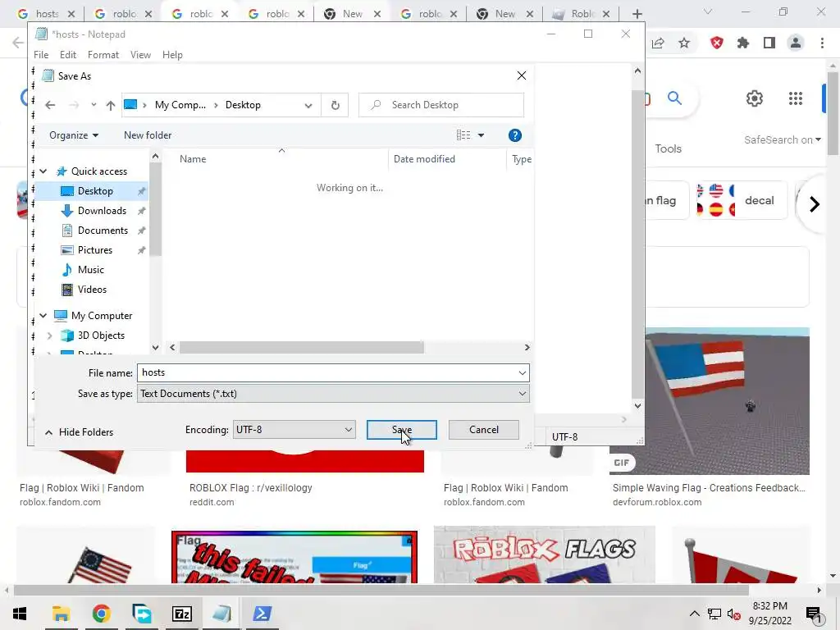Click the File name input field

pos(326,373)
